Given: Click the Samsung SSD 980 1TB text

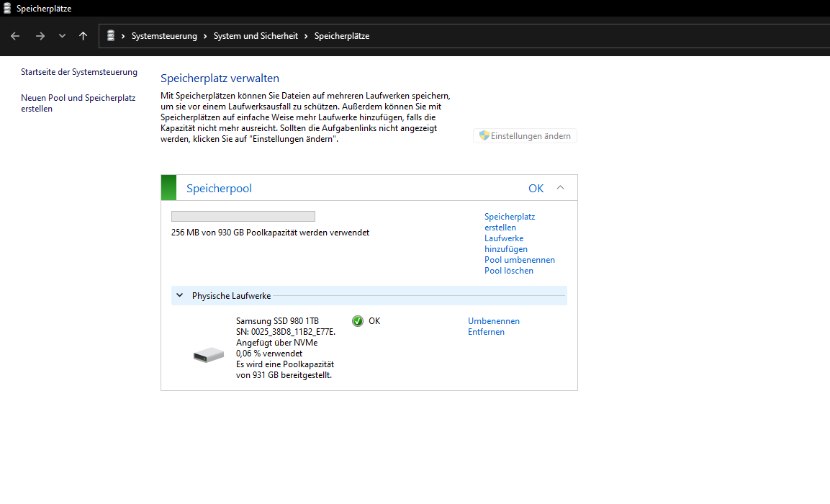Looking at the screenshot, I should 277,321.
